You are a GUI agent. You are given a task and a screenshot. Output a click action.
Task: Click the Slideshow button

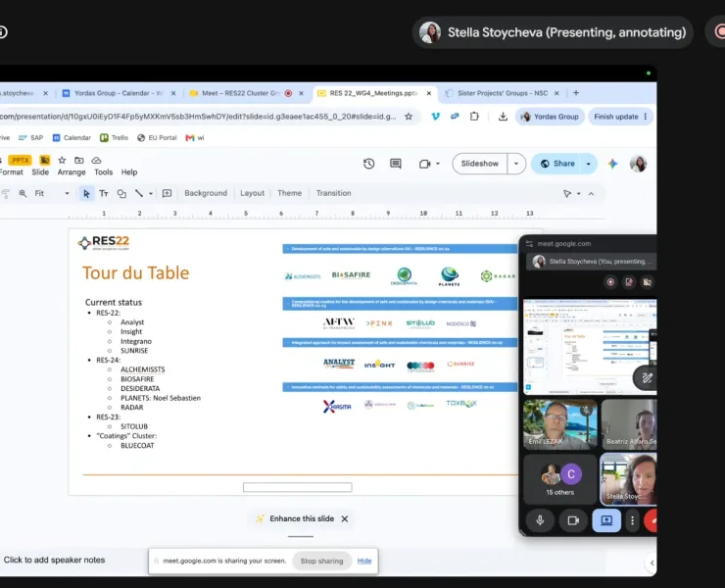[479, 164]
